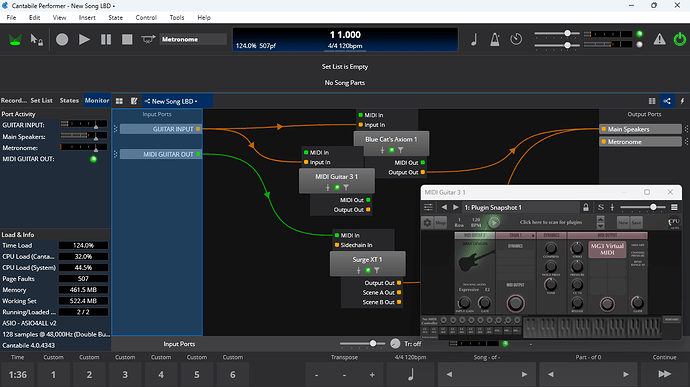Screen dimensions: 690x387
Task: Click up arrow stepper in MIDI Guitar plugin
Action: (x=600, y=219)
